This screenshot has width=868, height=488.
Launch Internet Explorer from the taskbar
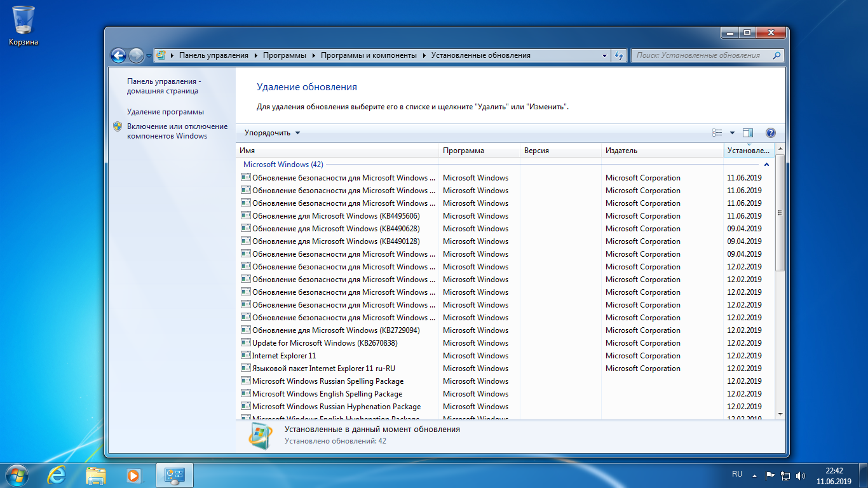click(57, 475)
